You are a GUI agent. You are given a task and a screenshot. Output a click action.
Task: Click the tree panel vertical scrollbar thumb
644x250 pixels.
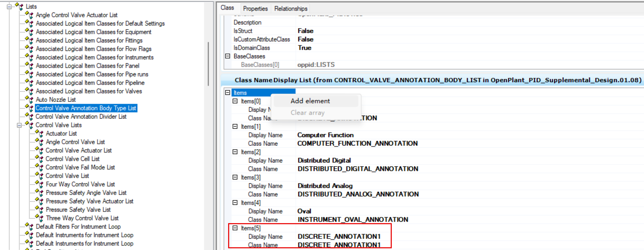click(208, 64)
